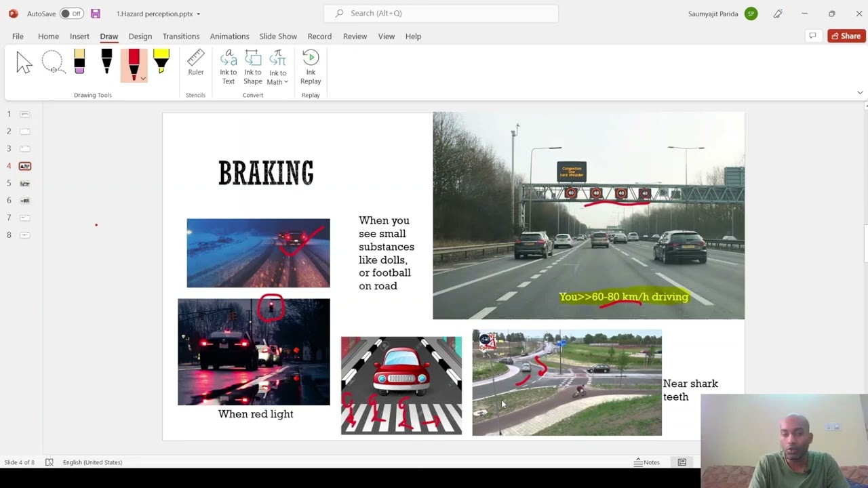Screen dimensions: 868x488
Task: Pick the Eraser drawing tool
Action: pos(79,62)
